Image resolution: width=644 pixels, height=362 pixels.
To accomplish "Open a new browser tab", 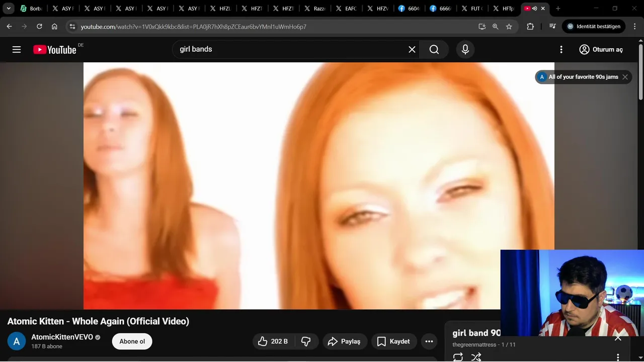I will (x=558, y=9).
